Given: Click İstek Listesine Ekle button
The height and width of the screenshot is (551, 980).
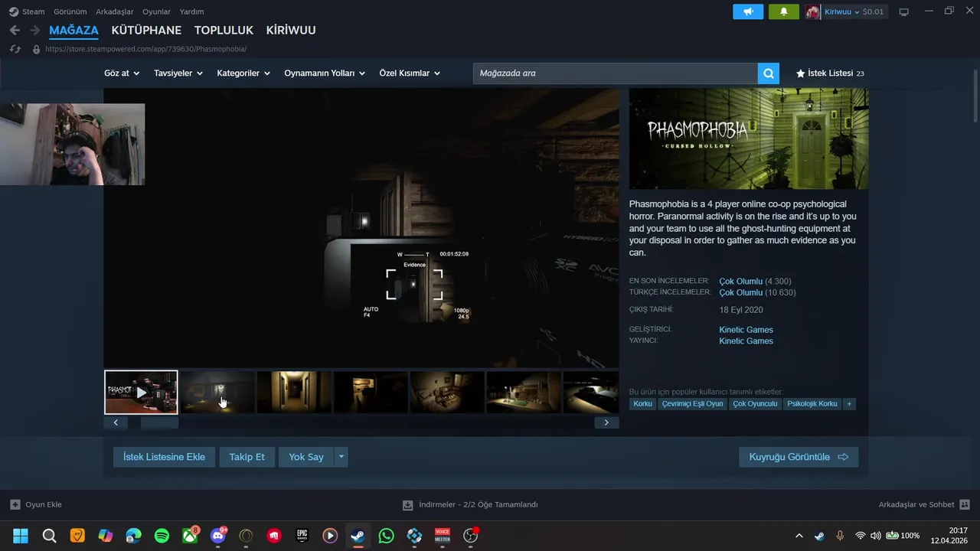Looking at the screenshot, I should coord(164,457).
